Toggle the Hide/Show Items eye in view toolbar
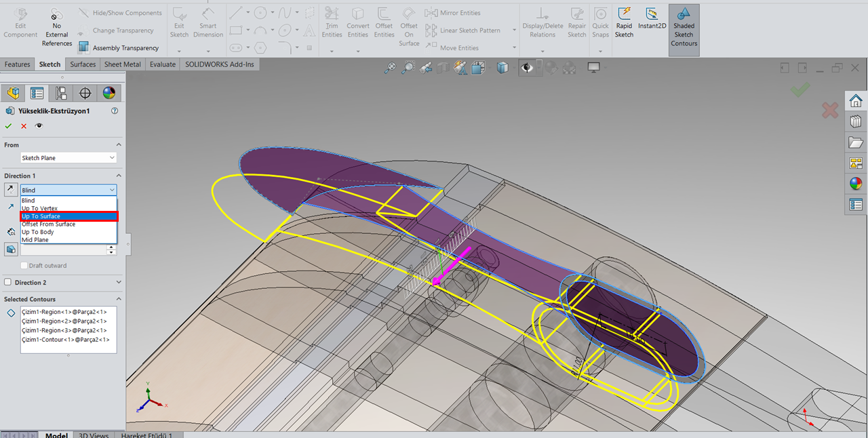 tap(526, 68)
